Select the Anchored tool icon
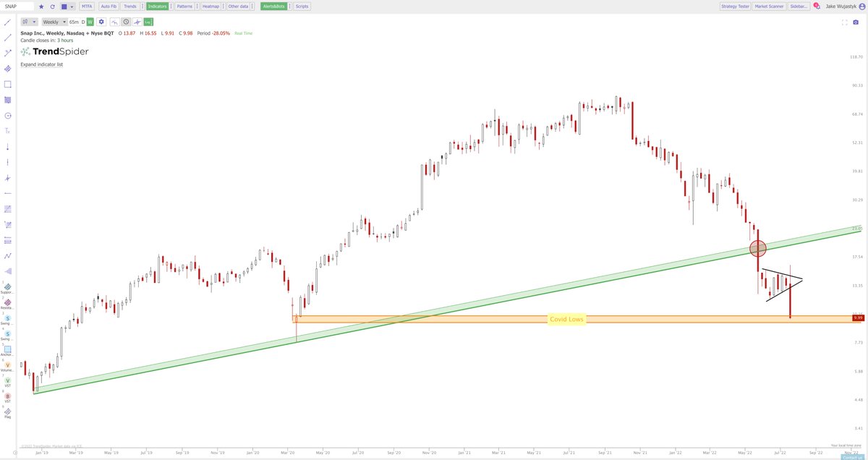 [x=8, y=349]
